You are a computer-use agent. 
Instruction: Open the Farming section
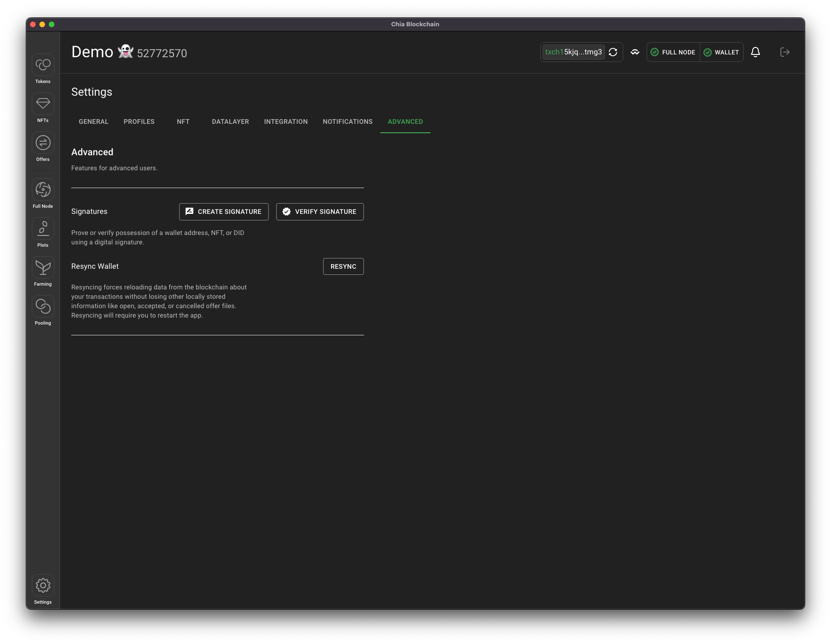(x=43, y=272)
